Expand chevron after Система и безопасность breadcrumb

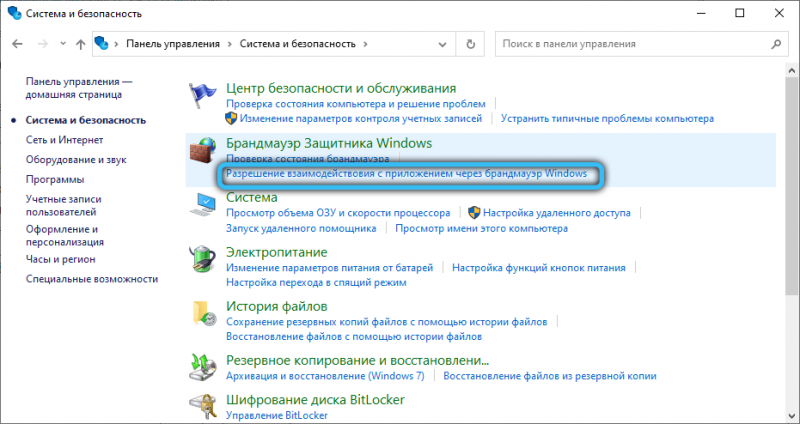(365, 44)
